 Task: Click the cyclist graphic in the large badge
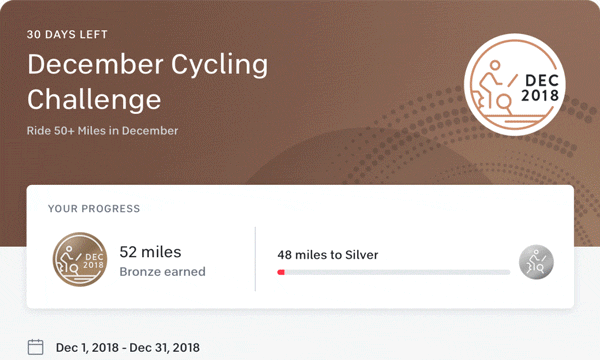click(494, 91)
